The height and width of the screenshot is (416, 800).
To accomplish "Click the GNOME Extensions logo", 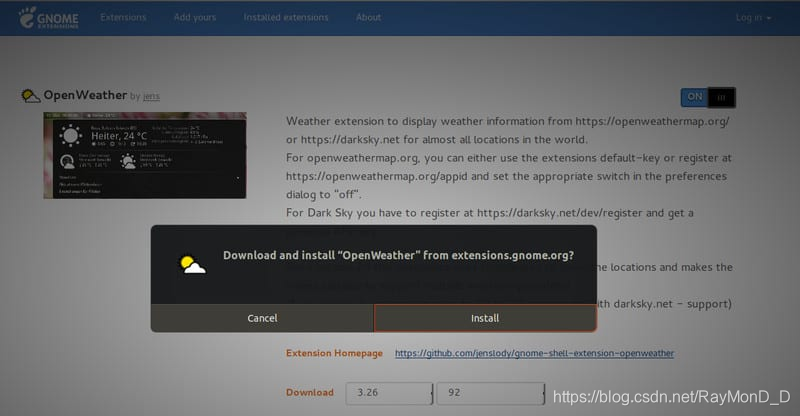I will click(49, 18).
